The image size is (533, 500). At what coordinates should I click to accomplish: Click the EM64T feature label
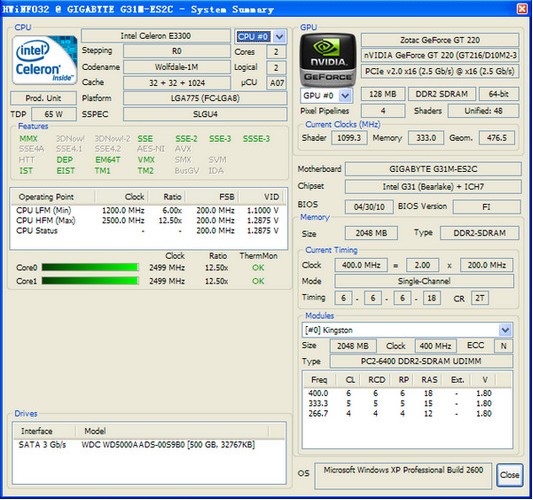point(108,160)
